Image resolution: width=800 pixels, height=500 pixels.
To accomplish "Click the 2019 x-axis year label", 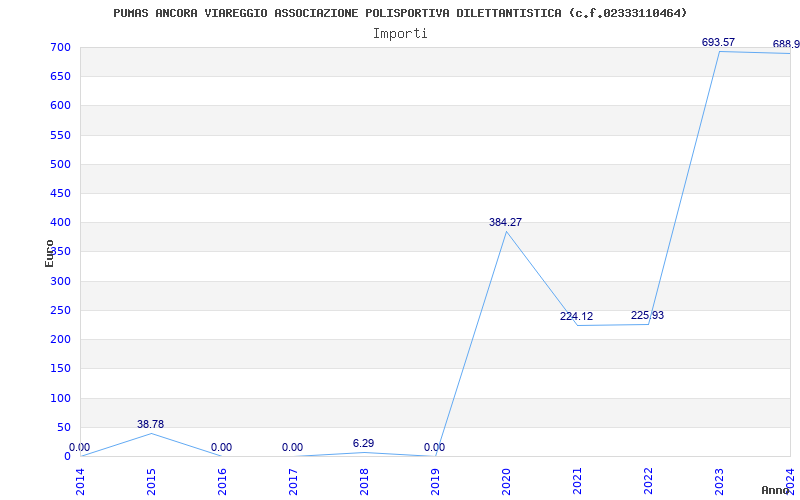I will pos(435,481).
